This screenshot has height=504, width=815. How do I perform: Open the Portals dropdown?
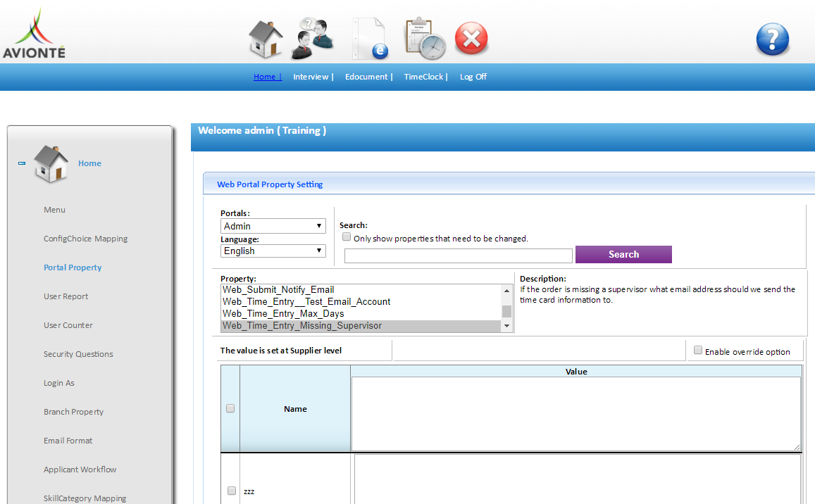click(273, 226)
